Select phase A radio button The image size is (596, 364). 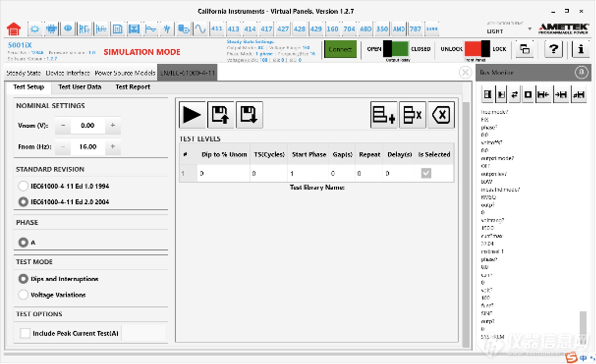click(23, 242)
